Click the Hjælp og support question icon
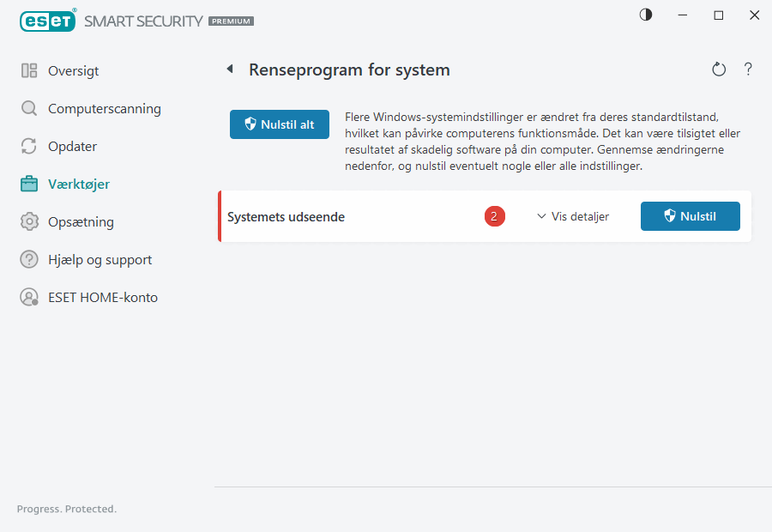Image resolution: width=772 pixels, height=532 pixels. pyautogui.click(x=29, y=259)
